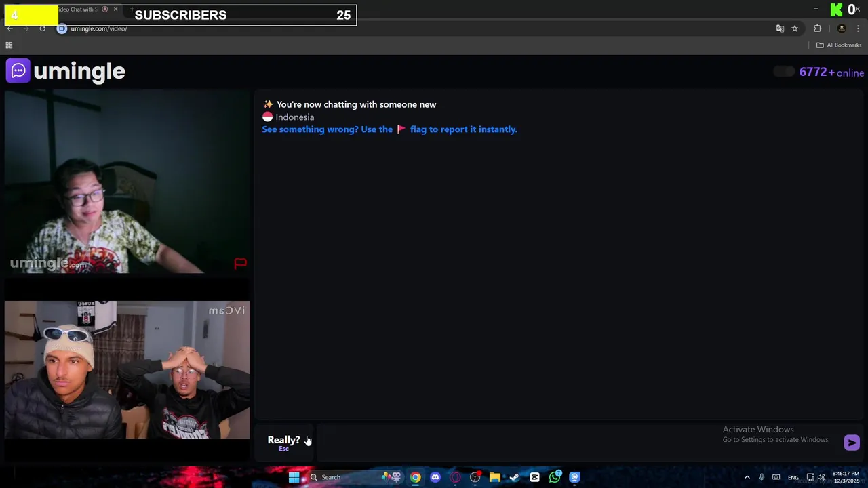Open the Chrome profile avatar
The height and width of the screenshot is (488, 868).
(x=842, y=28)
